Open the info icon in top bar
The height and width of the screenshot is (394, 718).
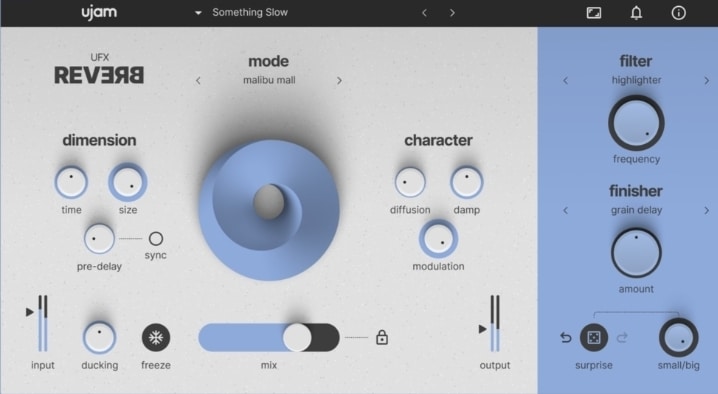point(678,13)
